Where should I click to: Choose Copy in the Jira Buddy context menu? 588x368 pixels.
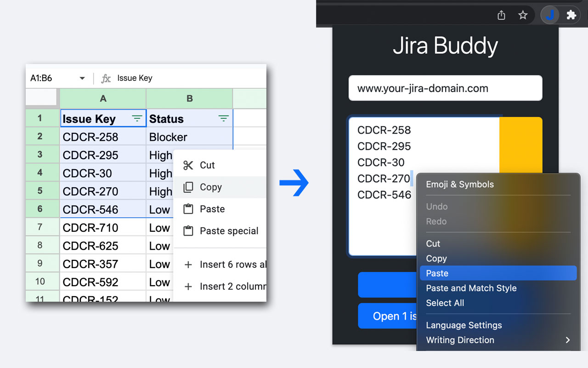498,259
